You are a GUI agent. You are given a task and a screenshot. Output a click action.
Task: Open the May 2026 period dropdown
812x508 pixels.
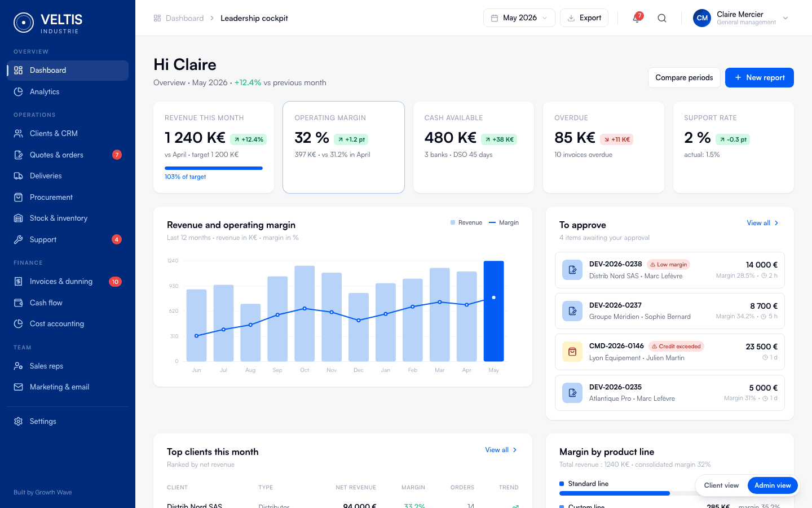(x=519, y=18)
